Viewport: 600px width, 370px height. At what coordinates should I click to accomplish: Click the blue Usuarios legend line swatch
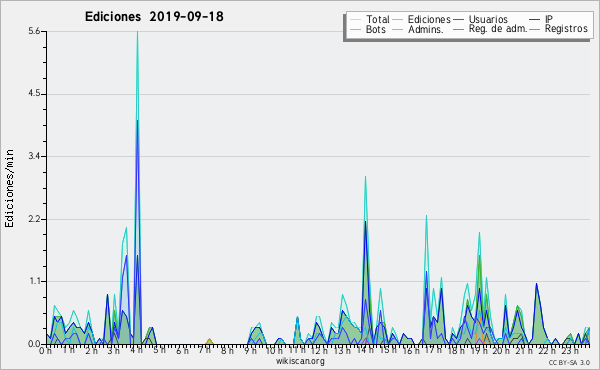point(458,20)
